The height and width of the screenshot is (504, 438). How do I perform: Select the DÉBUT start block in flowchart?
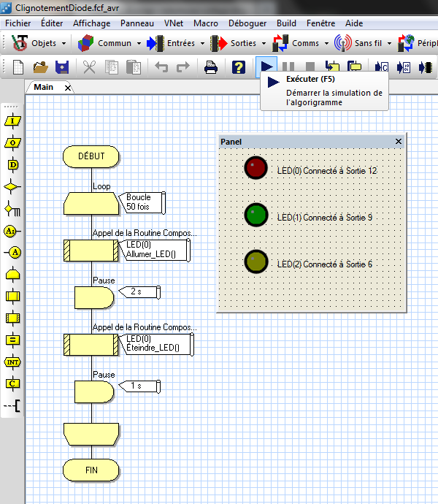(91, 156)
